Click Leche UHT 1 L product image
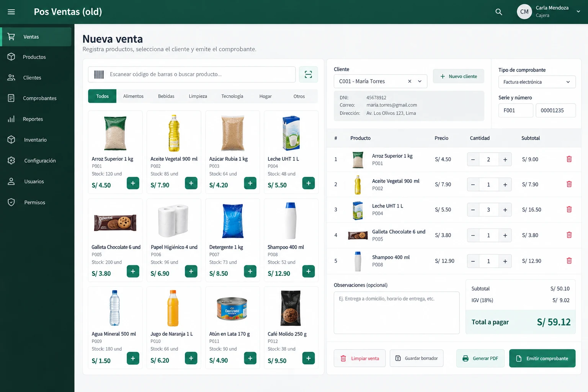The height and width of the screenshot is (392, 588). tap(291, 133)
